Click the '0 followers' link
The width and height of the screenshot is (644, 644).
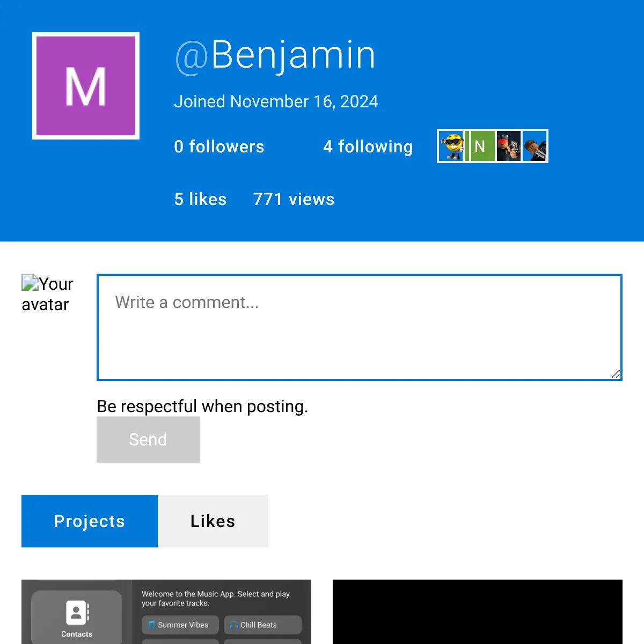tap(219, 147)
